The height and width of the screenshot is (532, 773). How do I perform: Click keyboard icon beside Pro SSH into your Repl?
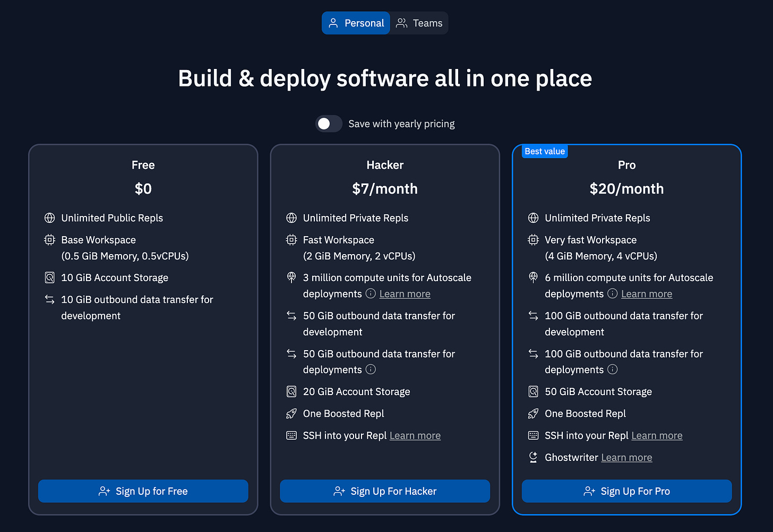(533, 435)
